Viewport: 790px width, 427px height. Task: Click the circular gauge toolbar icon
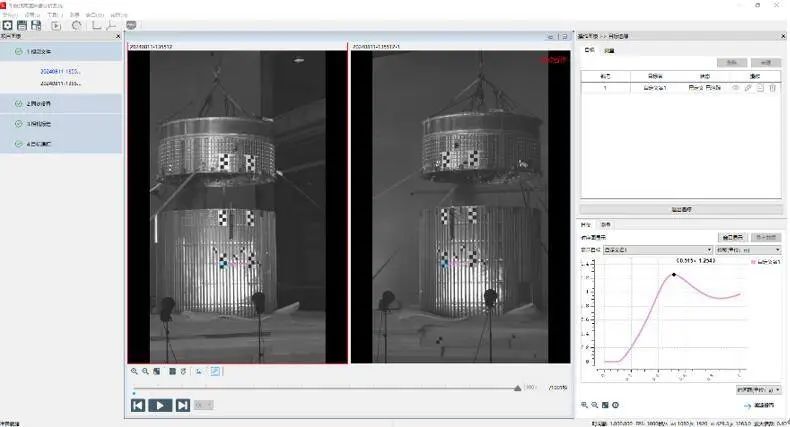(x=76, y=25)
